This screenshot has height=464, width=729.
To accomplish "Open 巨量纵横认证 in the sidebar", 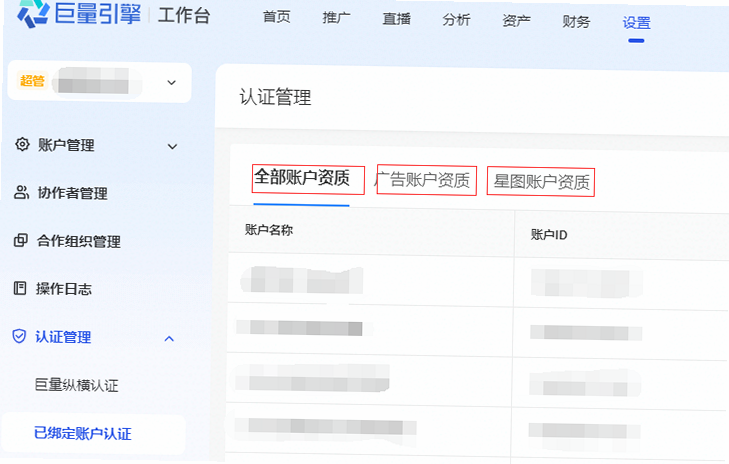I will (77, 385).
